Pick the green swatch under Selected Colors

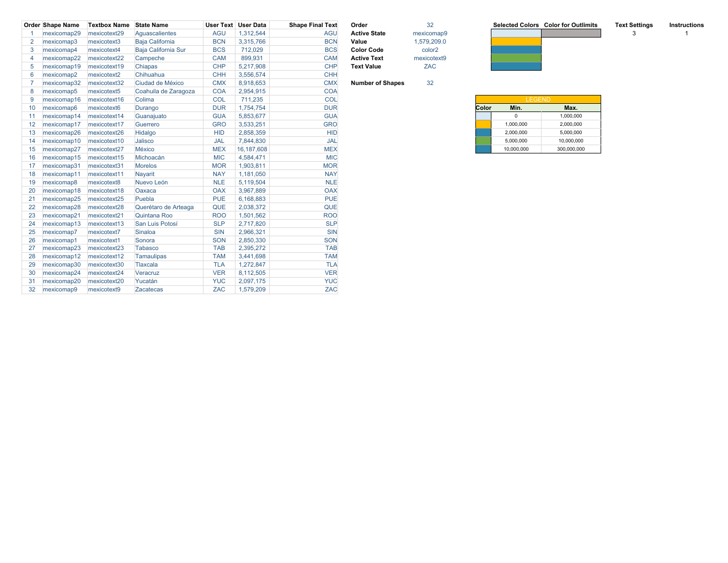point(516,58)
